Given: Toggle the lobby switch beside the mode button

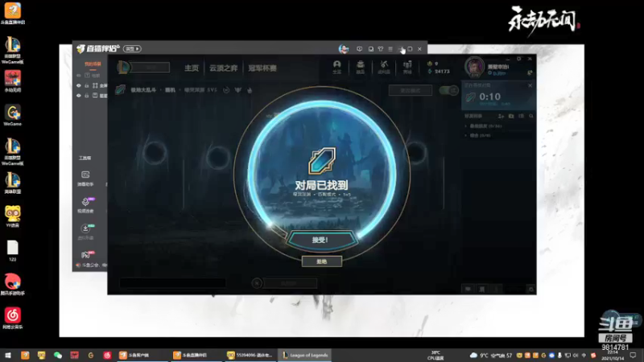Looking at the screenshot, I should point(448,90).
